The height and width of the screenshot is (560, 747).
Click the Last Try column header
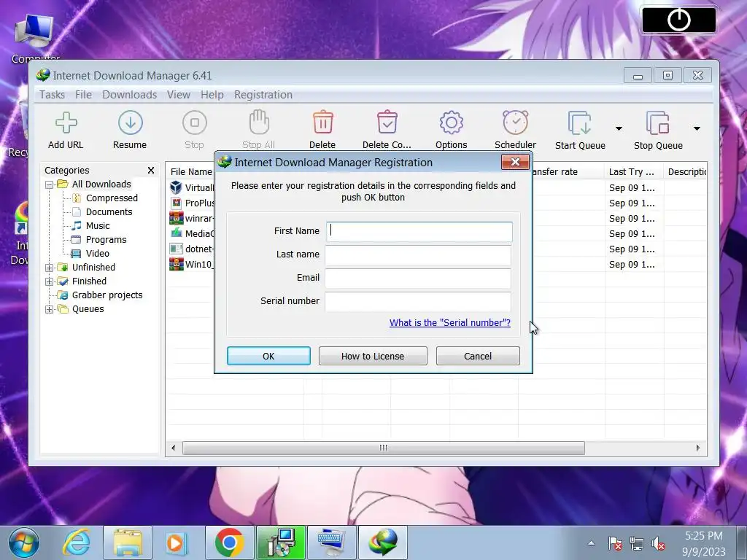pyautogui.click(x=632, y=172)
